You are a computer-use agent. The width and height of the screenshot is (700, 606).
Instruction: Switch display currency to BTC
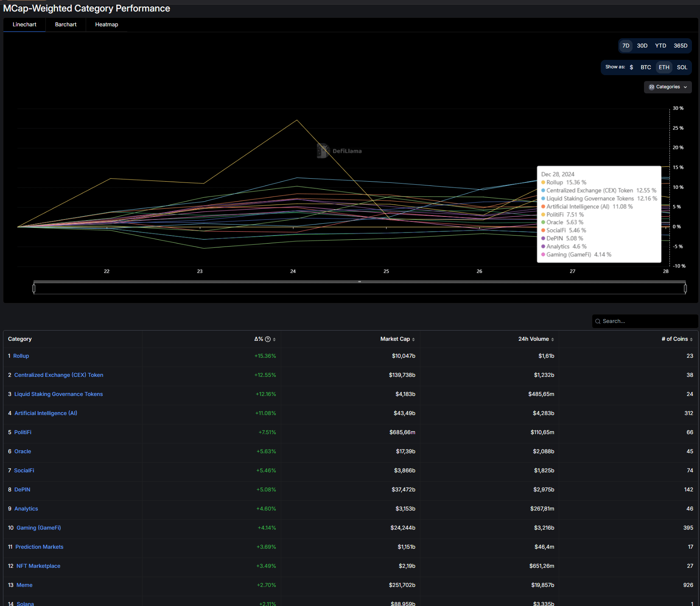point(645,67)
